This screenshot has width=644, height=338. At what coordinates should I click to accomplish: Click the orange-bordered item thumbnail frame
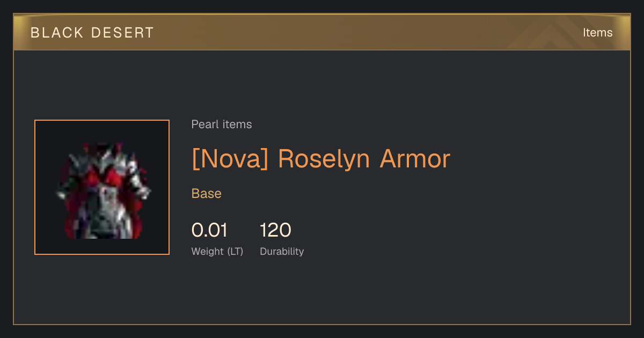pos(102,187)
